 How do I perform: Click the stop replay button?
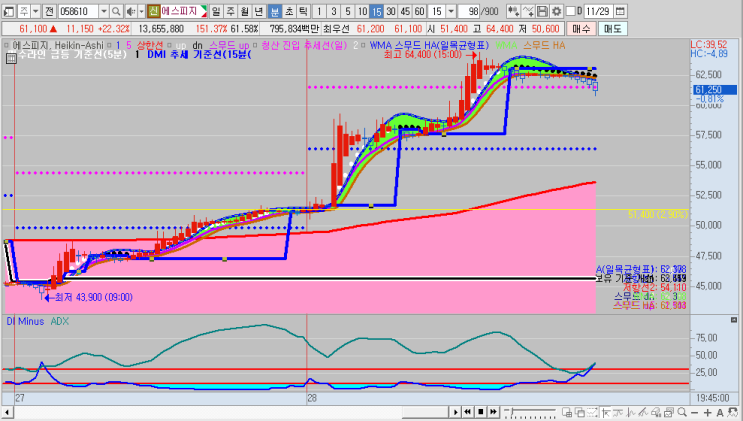click(x=480, y=412)
